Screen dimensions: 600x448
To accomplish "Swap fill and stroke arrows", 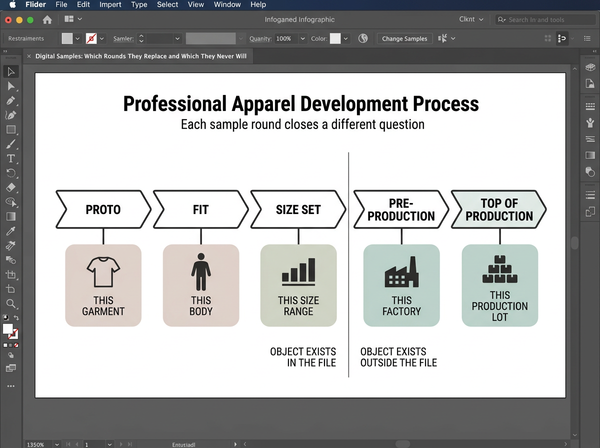I will click(16, 318).
